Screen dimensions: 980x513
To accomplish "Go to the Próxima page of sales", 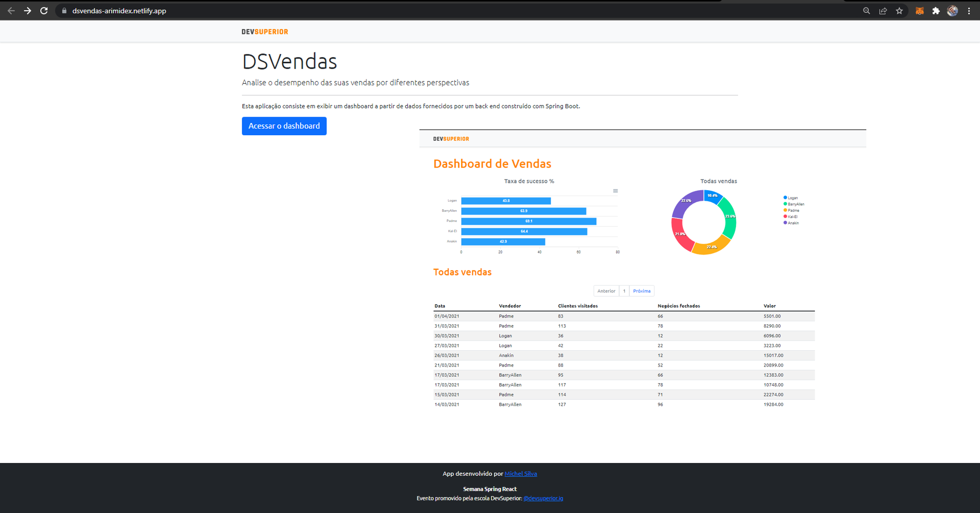I will [641, 291].
